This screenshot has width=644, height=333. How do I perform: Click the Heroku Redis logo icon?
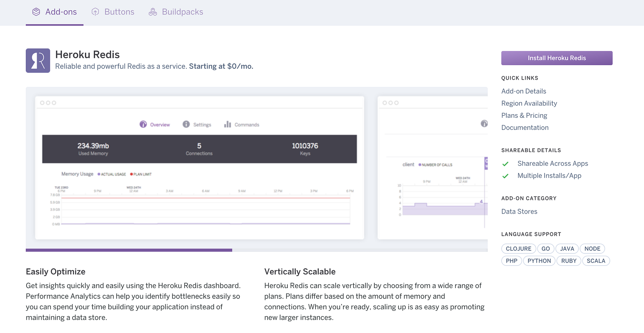click(x=38, y=61)
